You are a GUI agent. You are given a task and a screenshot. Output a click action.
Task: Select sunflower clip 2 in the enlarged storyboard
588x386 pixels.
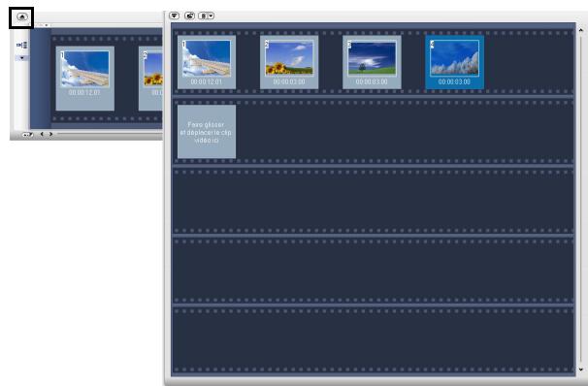pyautogui.click(x=289, y=62)
